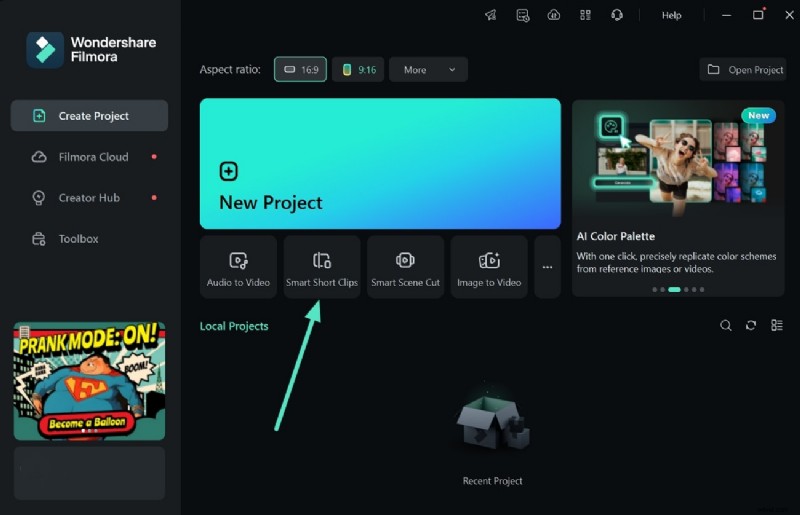Viewport: 800px width, 515px height.
Task: Click the paper plane send icon
Action: pyautogui.click(x=490, y=15)
